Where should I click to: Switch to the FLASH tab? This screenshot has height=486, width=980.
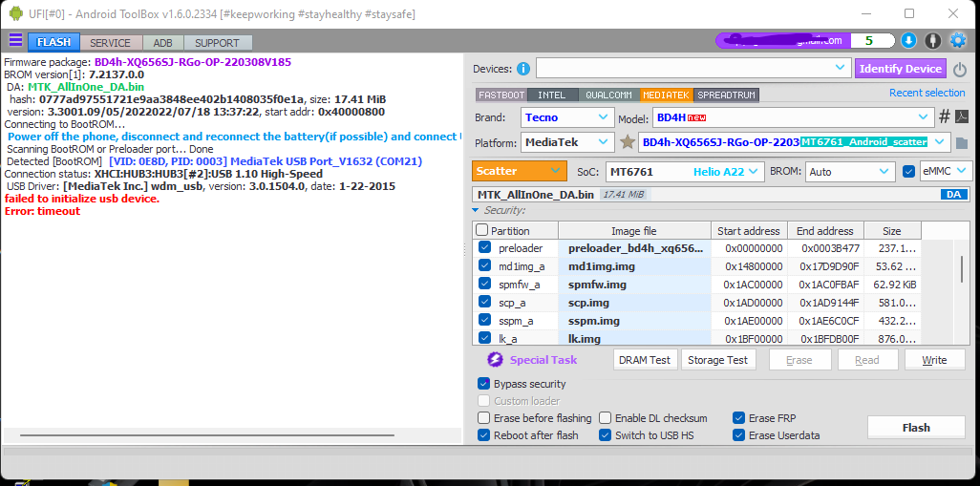53,42
